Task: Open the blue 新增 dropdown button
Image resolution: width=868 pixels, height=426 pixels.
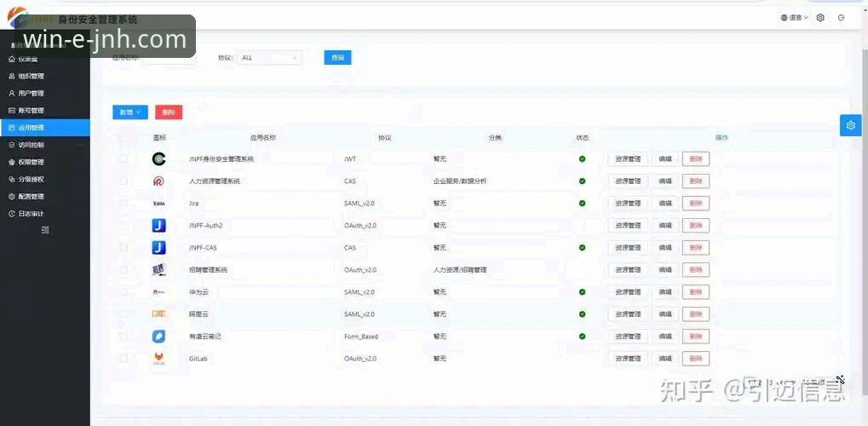Action: [x=130, y=112]
